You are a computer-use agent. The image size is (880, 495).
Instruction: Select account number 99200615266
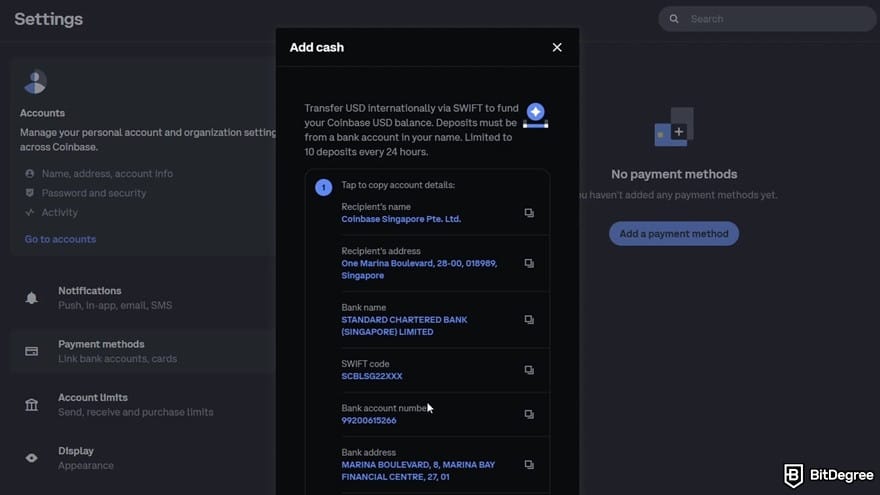point(369,420)
